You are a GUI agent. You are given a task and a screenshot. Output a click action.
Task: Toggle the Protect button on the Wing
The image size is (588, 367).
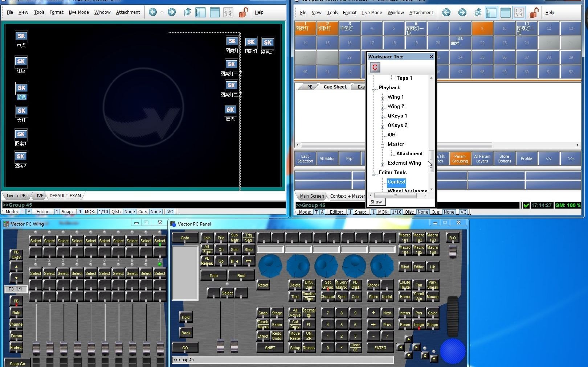pos(16,347)
